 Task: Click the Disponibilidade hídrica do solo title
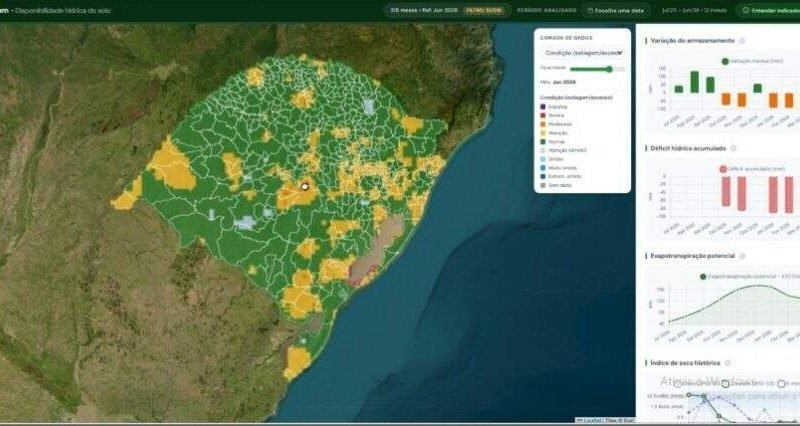click(63, 11)
